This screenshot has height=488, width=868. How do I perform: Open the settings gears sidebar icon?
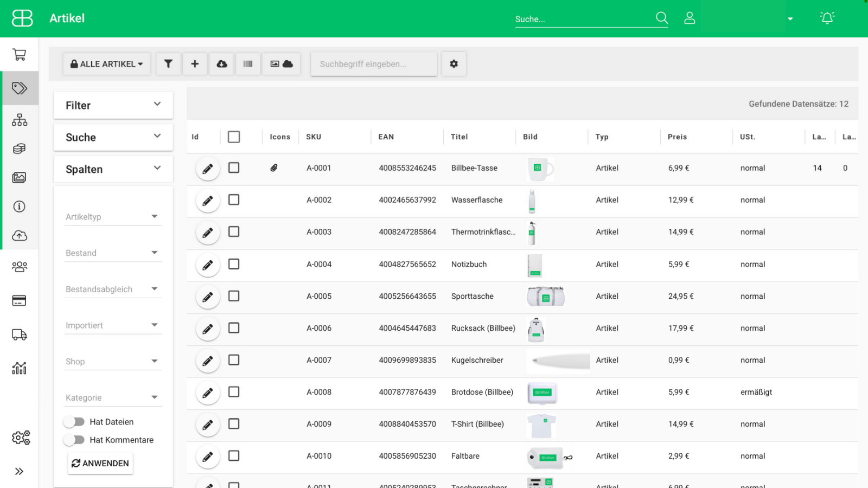[x=21, y=437]
